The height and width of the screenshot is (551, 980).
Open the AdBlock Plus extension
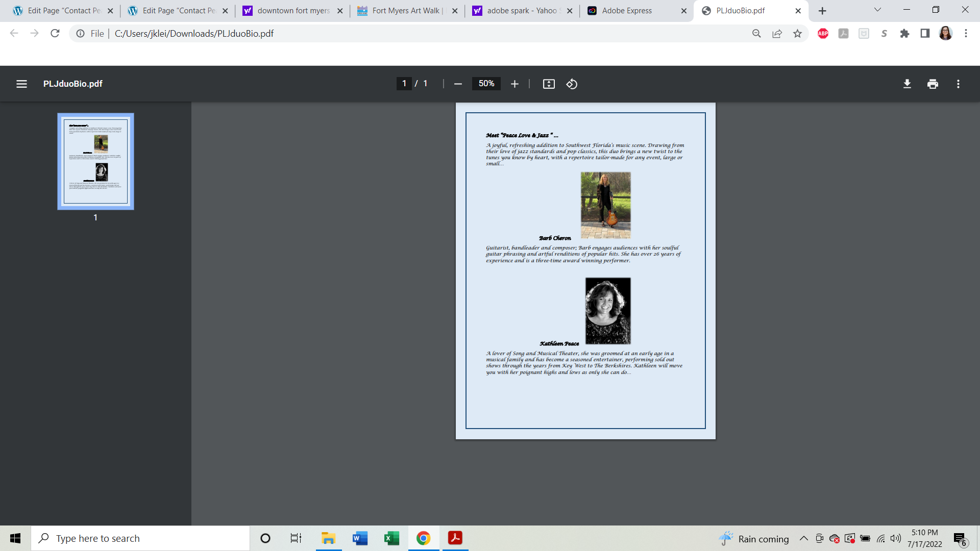click(x=823, y=34)
